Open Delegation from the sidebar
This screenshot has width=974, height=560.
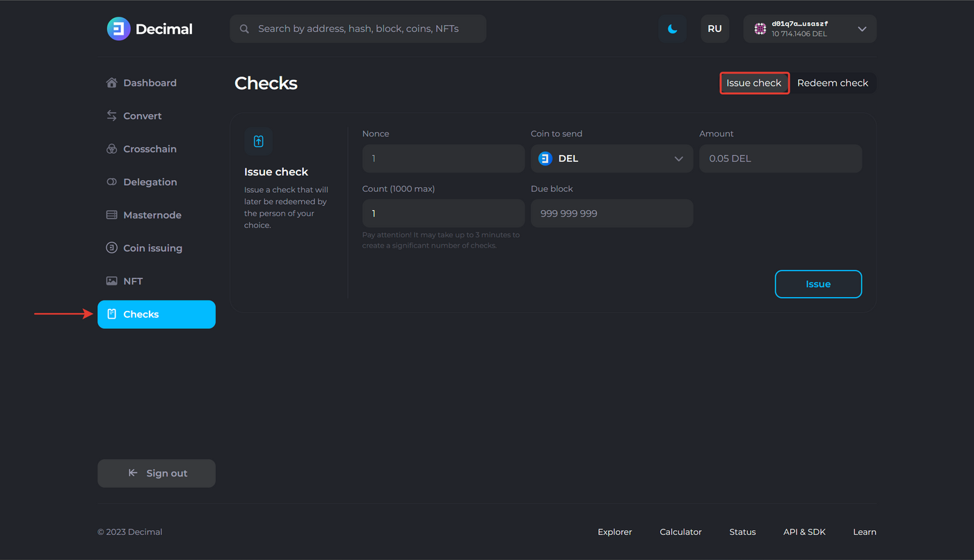[150, 182]
